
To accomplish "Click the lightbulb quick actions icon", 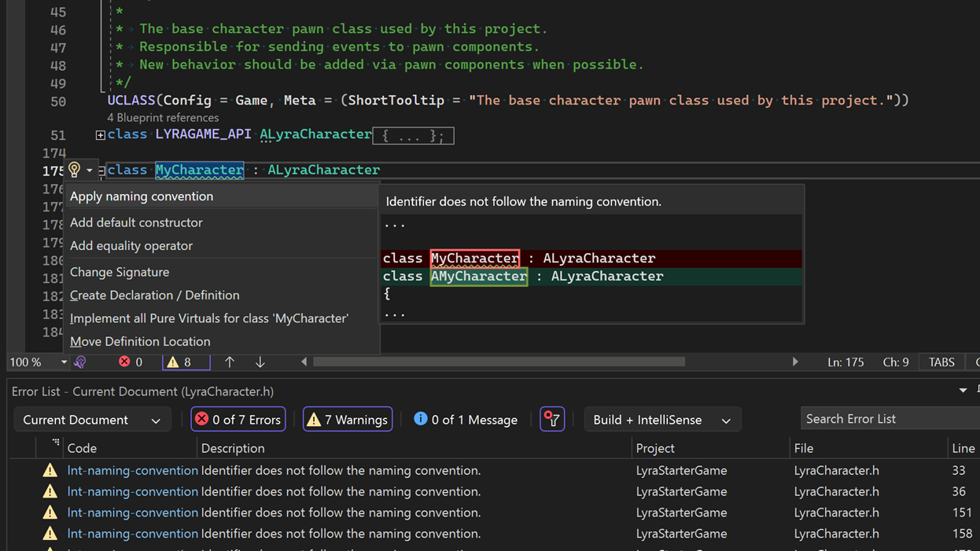I will (75, 170).
